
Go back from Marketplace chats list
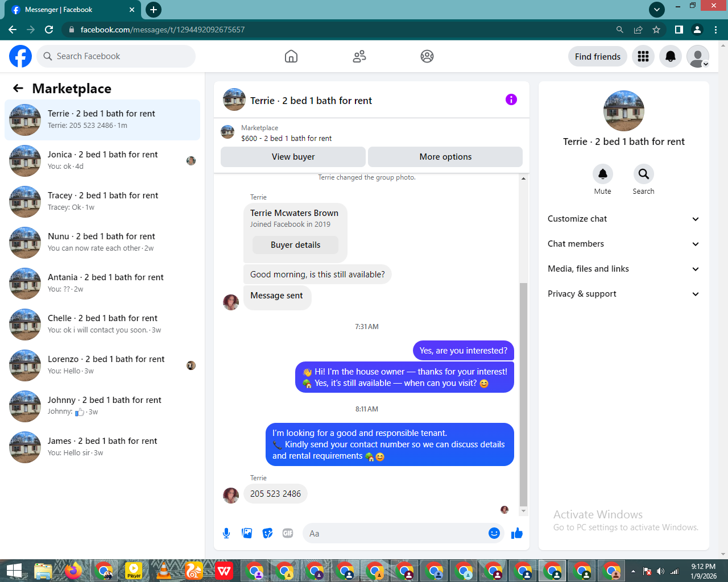click(x=18, y=88)
